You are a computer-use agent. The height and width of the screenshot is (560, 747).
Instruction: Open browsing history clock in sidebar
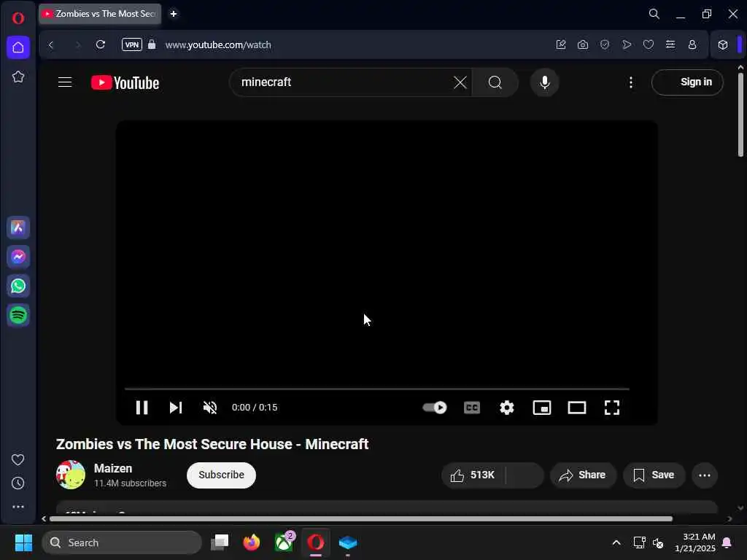coord(18,483)
